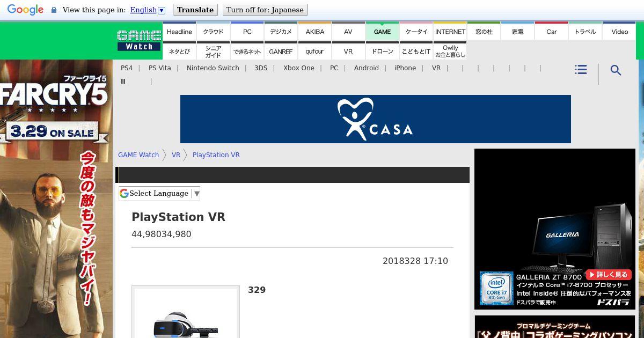Open the ネタとぴ tab
Image resolution: width=644 pixels, height=338 pixels.
coord(179,51)
